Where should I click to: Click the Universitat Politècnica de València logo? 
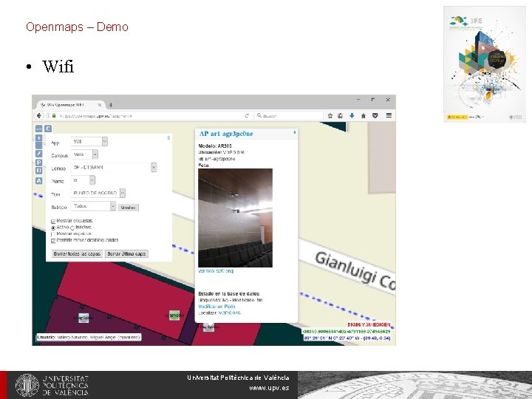point(52,386)
